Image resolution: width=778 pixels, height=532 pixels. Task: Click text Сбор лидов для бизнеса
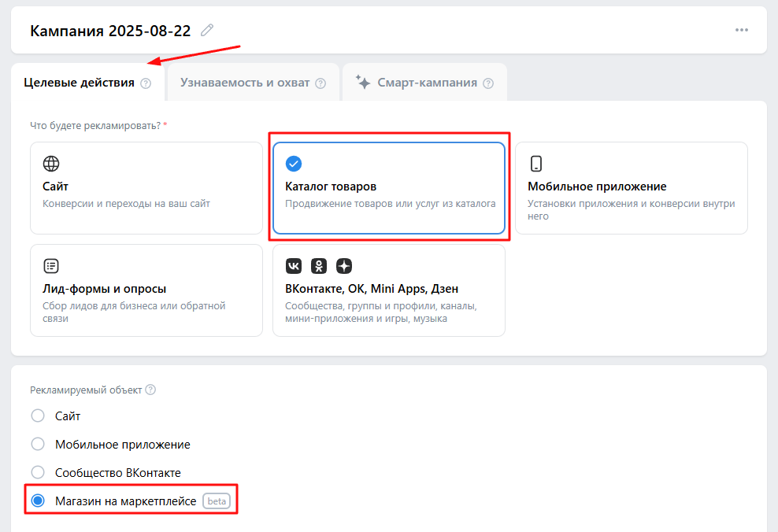click(102, 306)
